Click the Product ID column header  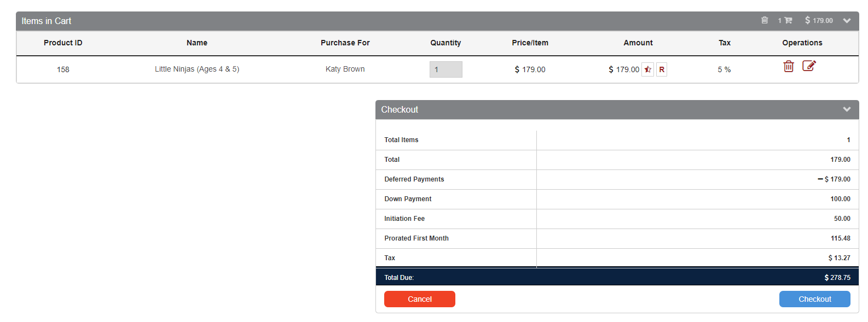pos(63,43)
